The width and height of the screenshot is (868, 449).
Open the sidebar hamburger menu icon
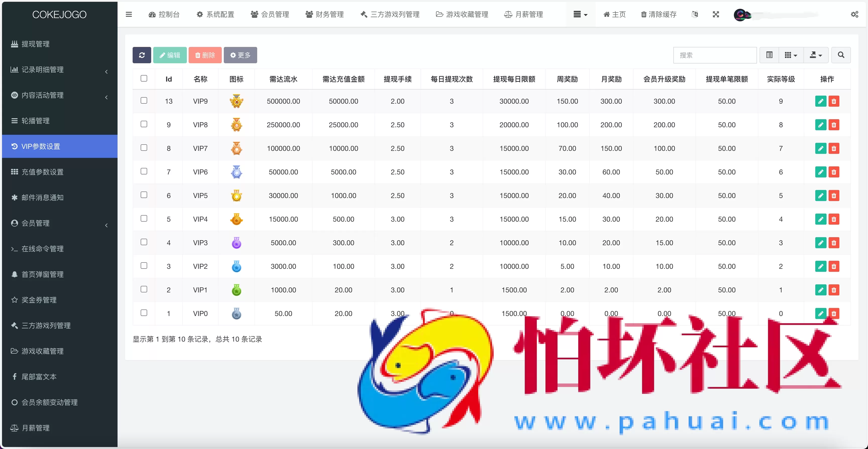(x=129, y=14)
